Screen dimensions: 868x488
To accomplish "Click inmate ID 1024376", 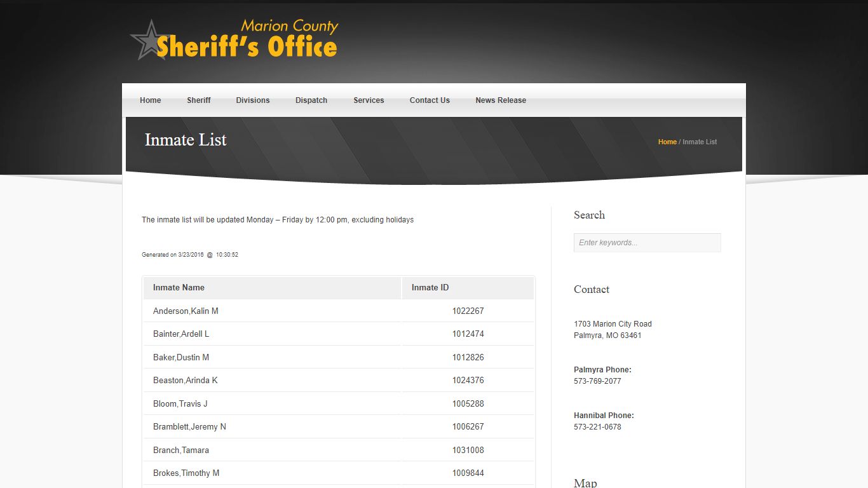I will [x=468, y=381].
